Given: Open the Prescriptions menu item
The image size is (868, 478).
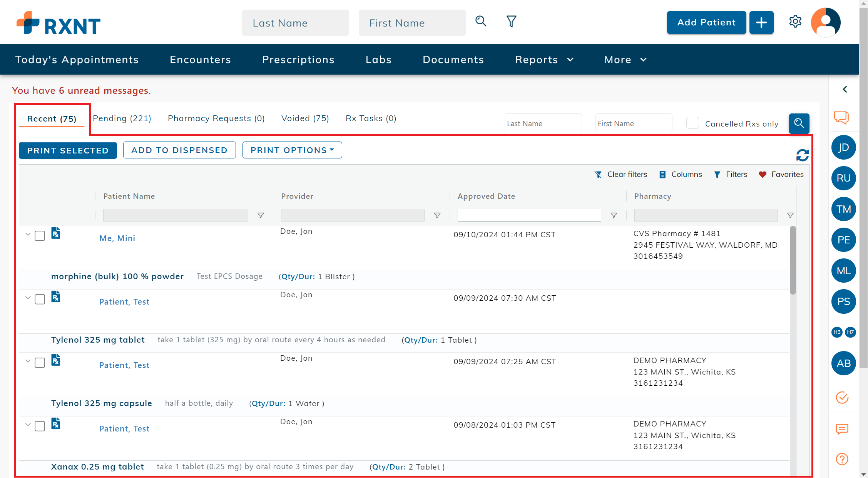Looking at the screenshot, I should (x=298, y=60).
